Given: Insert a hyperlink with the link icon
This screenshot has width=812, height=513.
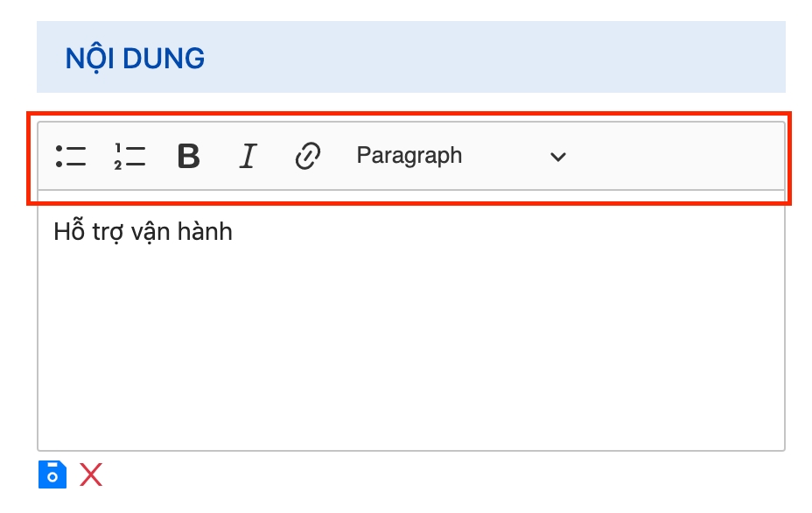Looking at the screenshot, I should (x=306, y=157).
